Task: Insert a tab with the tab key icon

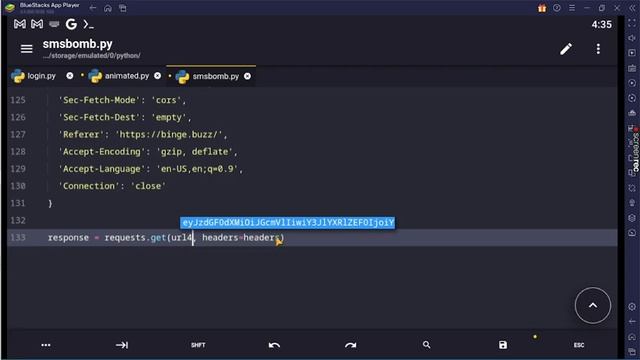Action: click(122, 345)
